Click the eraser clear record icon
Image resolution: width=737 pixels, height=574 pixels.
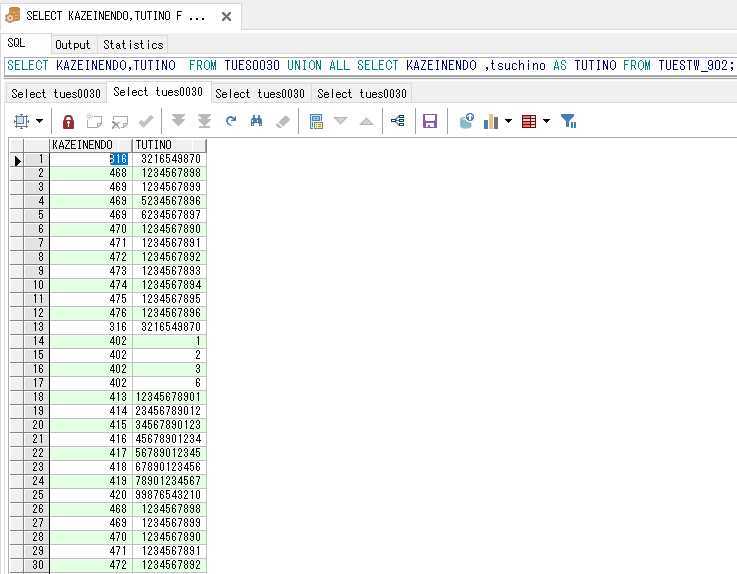point(282,121)
